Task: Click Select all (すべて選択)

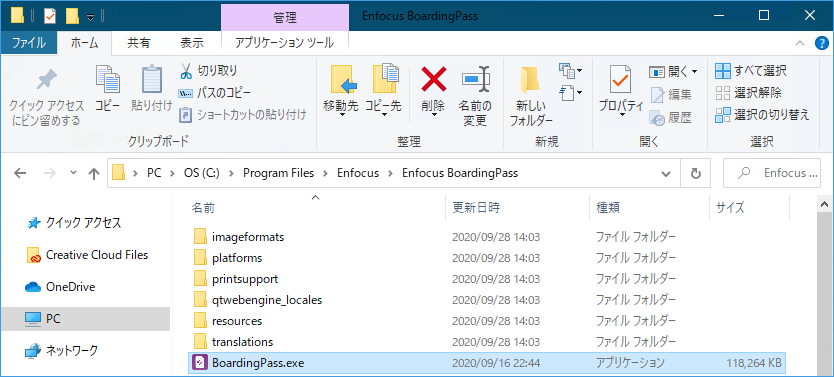Action: pos(751,71)
